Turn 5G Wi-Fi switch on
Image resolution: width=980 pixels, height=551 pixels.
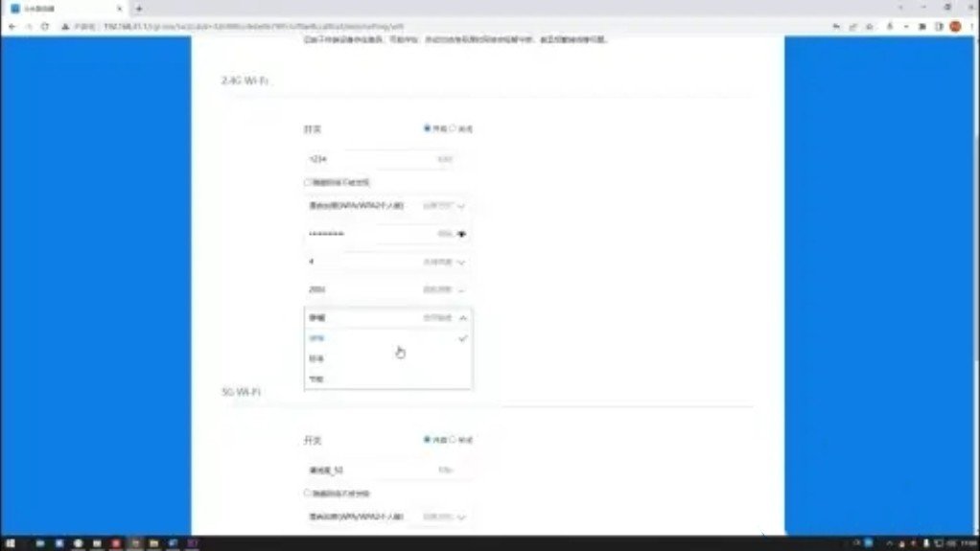click(428, 440)
